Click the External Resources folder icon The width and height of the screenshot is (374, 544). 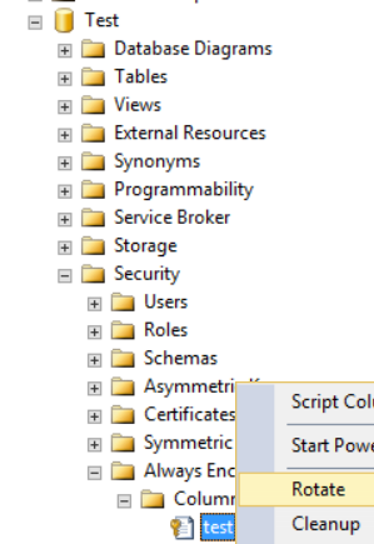93,133
